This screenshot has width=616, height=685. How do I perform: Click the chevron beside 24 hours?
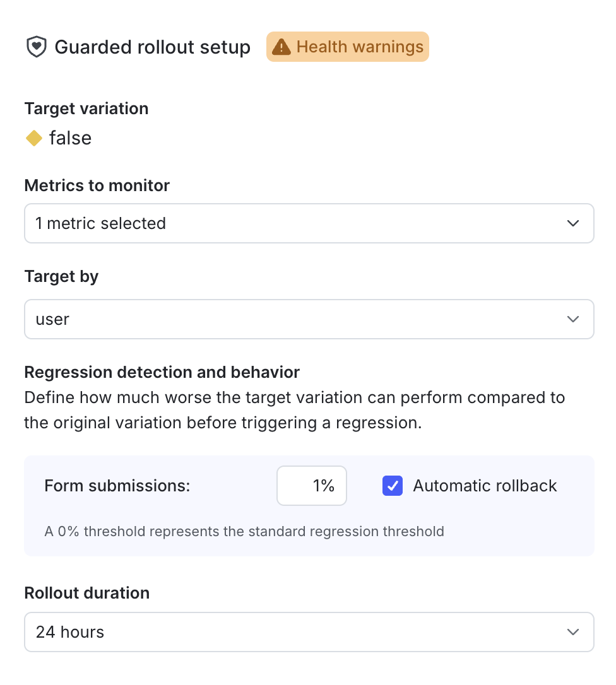point(573,632)
